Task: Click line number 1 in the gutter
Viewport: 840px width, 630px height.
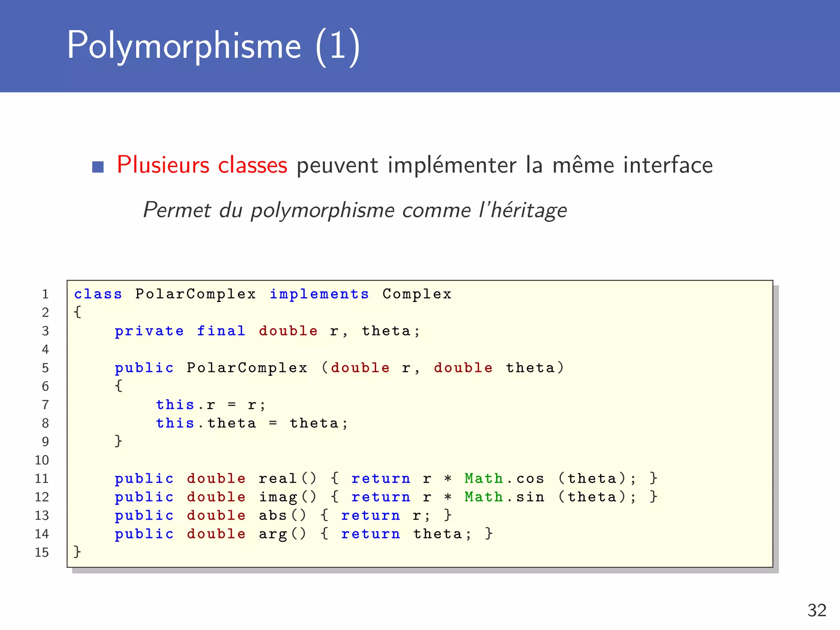Action: tap(45, 294)
